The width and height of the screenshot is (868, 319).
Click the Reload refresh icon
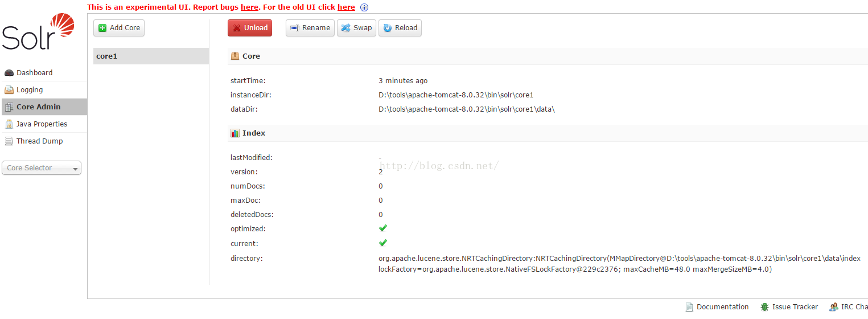pos(388,28)
